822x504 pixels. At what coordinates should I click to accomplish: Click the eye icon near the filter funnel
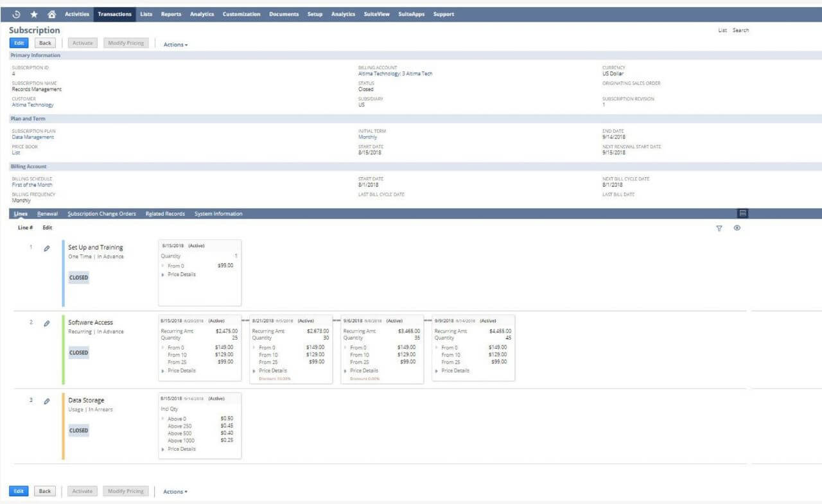coord(737,227)
